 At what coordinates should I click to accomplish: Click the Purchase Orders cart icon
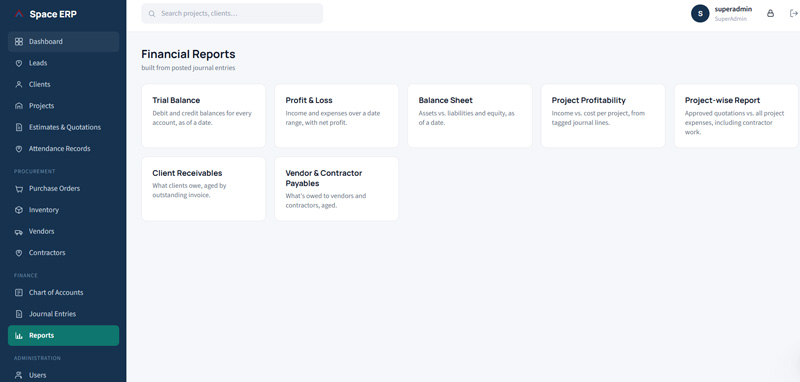point(19,189)
